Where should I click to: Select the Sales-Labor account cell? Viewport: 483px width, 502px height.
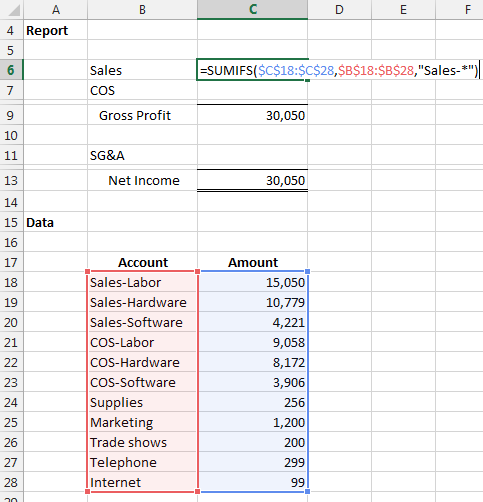click(142, 282)
